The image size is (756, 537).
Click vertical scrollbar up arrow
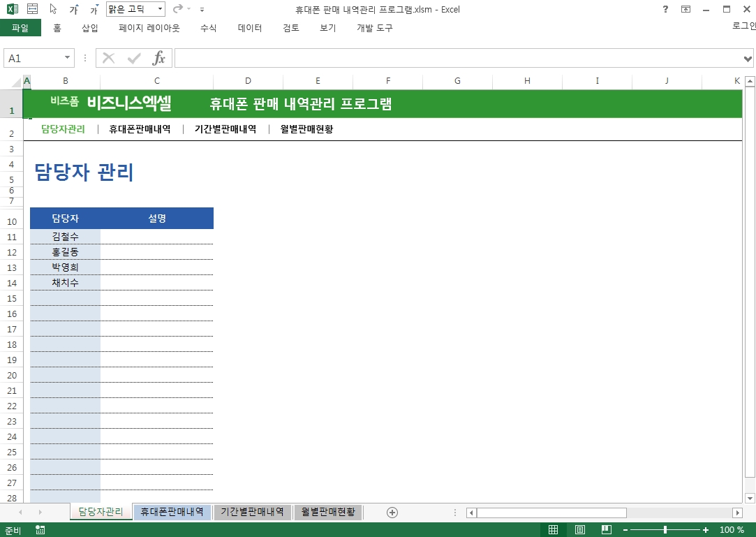[x=749, y=82]
